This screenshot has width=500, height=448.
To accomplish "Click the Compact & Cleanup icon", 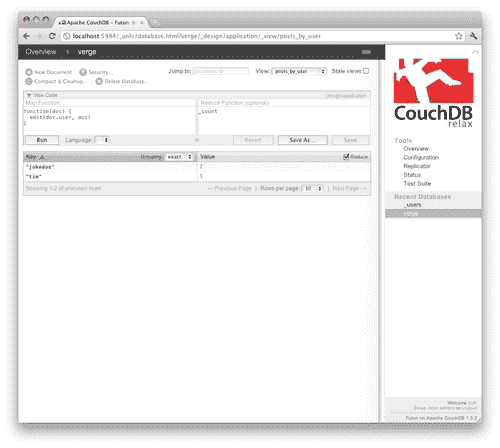I will click(x=29, y=81).
